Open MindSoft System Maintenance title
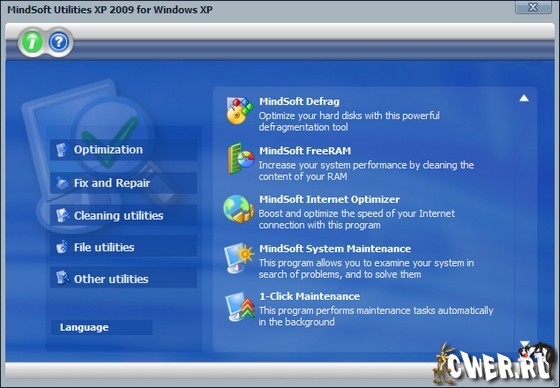 tap(335, 249)
